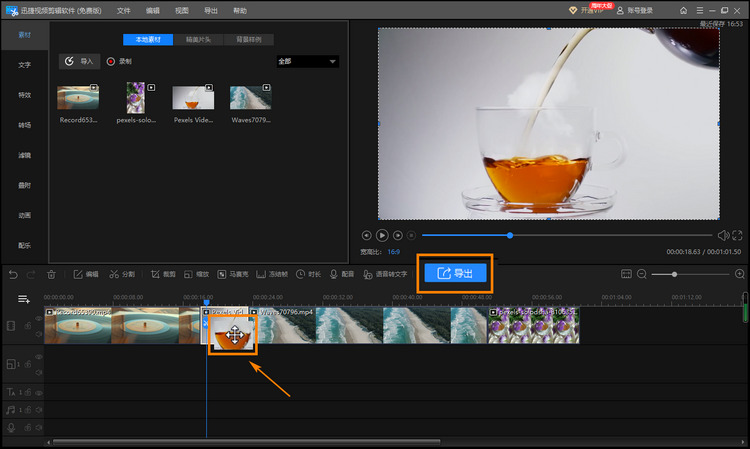The image size is (750, 449).
Task: Fit the timeline to window icon
Action: tap(626, 274)
